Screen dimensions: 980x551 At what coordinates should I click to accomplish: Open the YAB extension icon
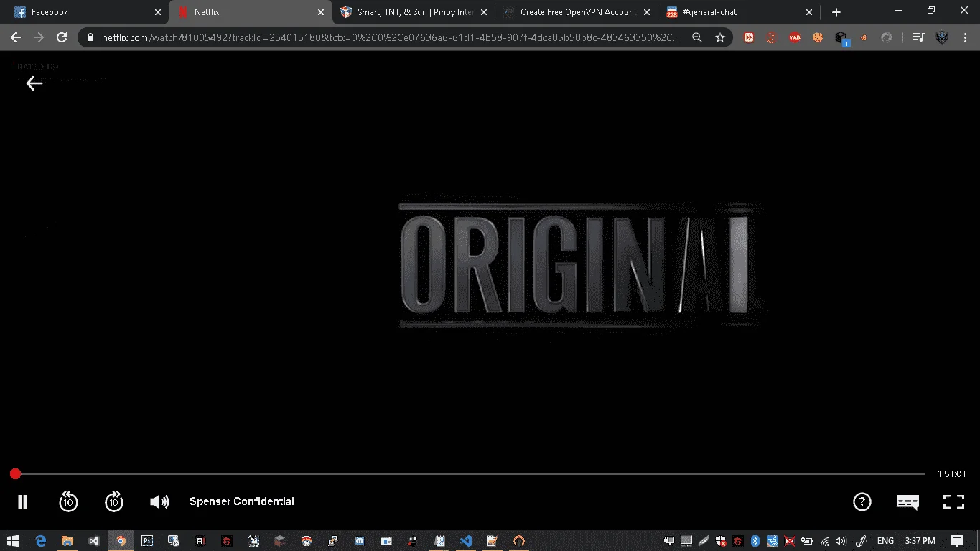795,37
